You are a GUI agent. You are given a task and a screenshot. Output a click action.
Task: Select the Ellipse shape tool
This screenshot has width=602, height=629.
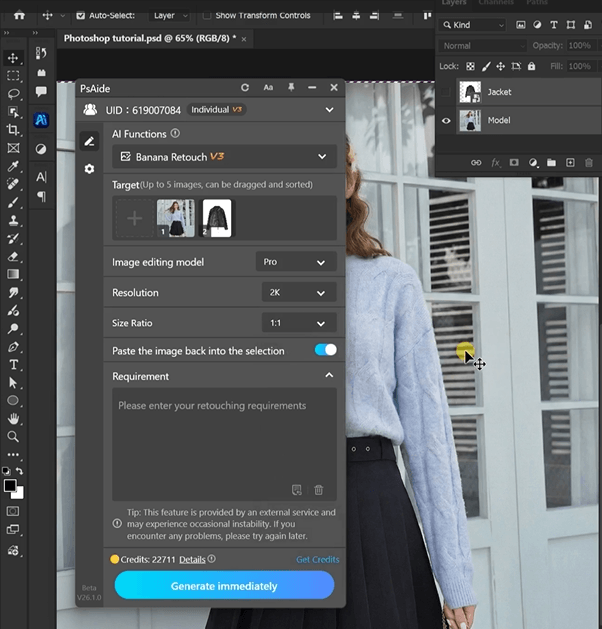click(x=13, y=400)
